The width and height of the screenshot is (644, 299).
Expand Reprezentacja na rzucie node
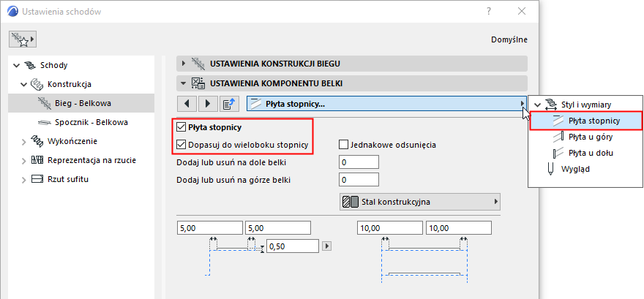(23, 160)
